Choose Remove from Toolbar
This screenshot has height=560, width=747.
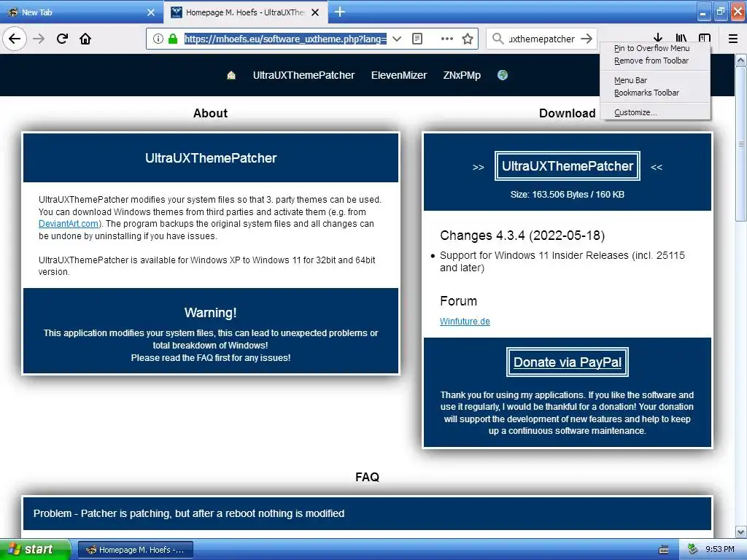coord(651,61)
